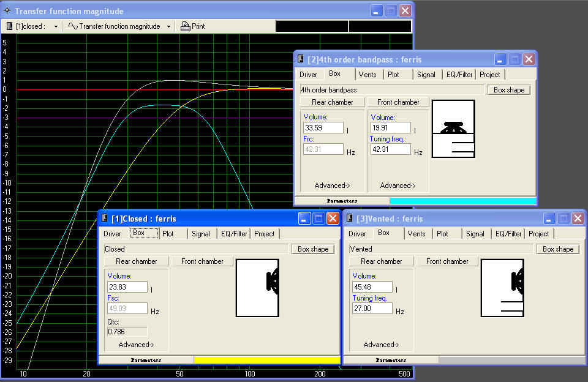Select the Box tab in the bandpass window

335,74
